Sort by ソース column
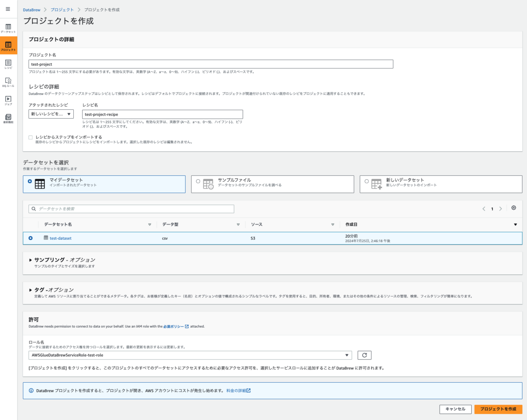The image size is (527, 420). (332, 224)
